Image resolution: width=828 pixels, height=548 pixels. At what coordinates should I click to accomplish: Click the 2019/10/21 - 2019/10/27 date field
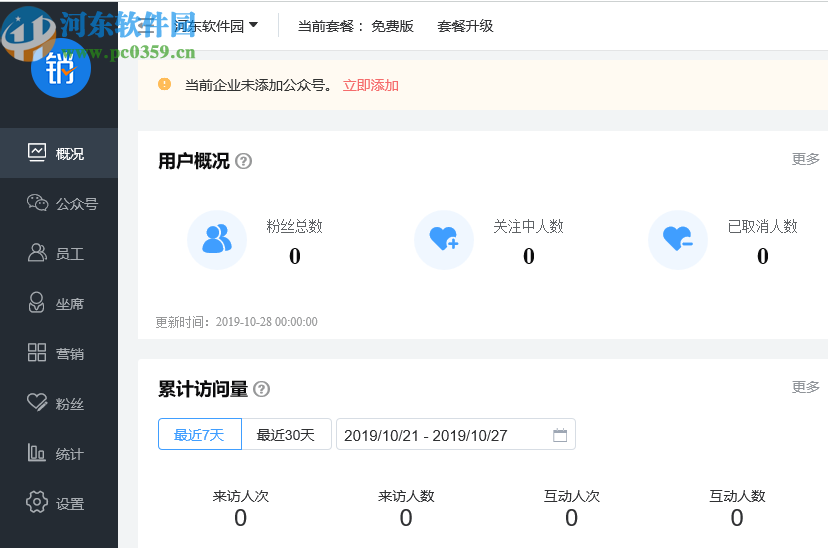pyautogui.click(x=456, y=434)
